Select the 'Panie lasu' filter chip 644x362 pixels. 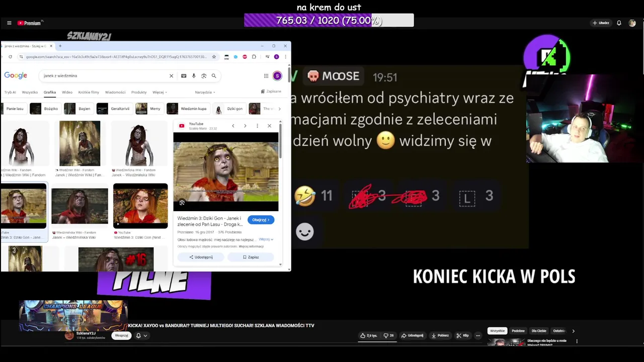14,109
